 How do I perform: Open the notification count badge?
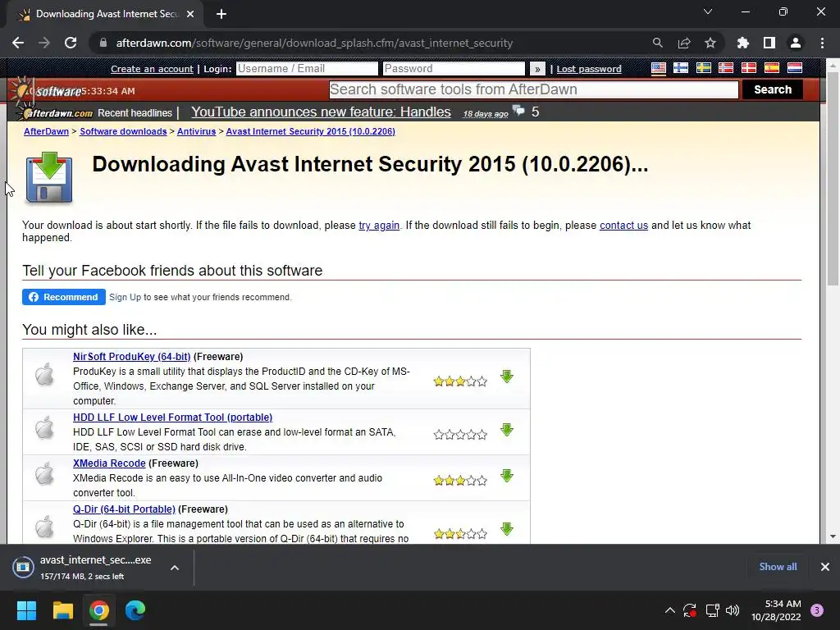pos(817,610)
